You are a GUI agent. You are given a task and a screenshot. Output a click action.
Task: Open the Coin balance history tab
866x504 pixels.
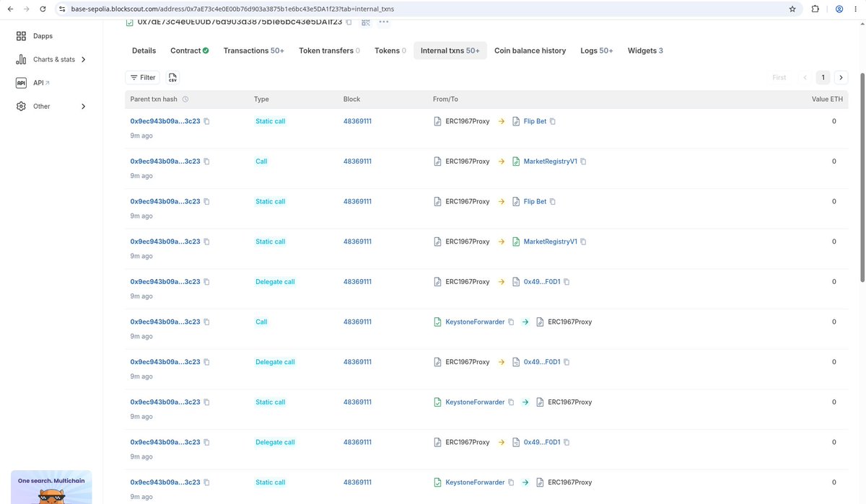[530, 50]
